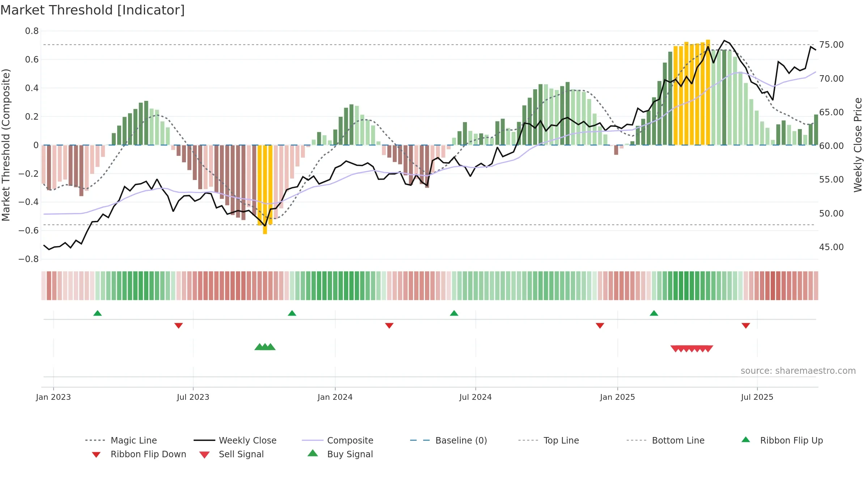
Task: Click the source: sharemaestro.com text
Action: tap(798, 371)
